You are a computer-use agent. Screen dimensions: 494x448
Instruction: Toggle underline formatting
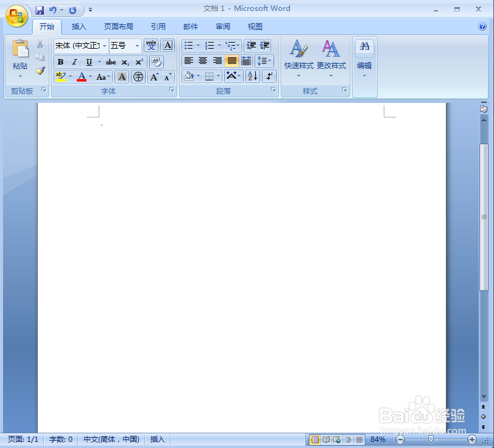coord(89,62)
